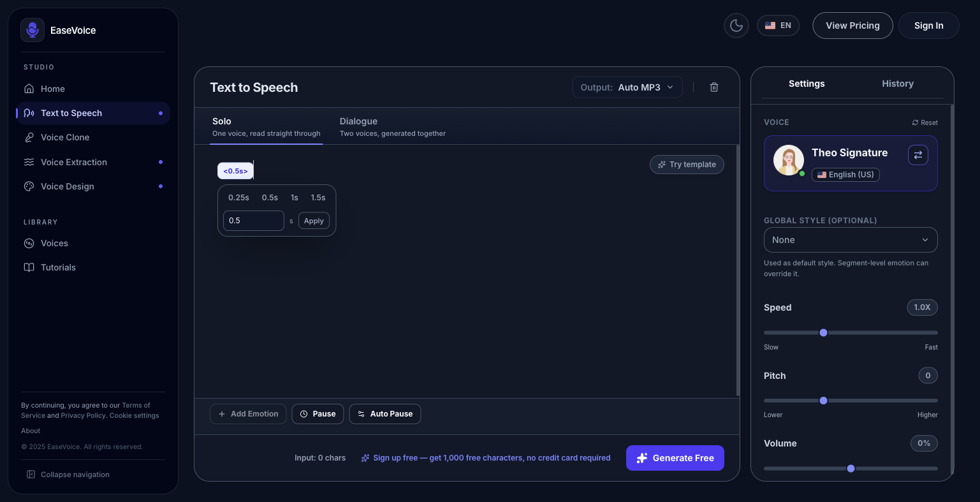This screenshot has width=980, height=502.
Task: Click the sign up free link
Action: pyautogui.click(x=486, y=458)
